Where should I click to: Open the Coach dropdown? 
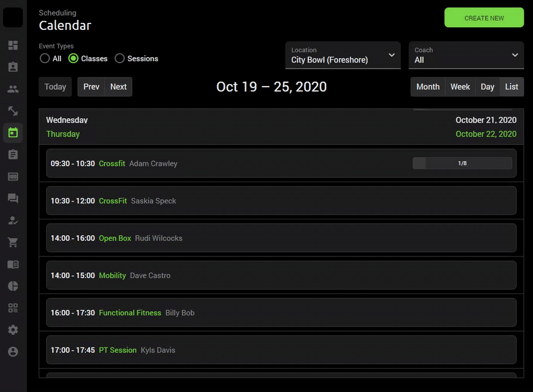pyautogui.click(x=466, y=55)
